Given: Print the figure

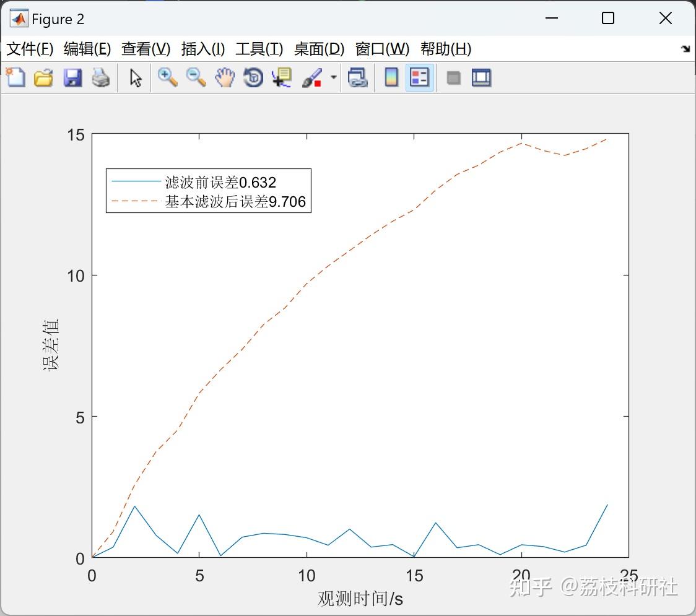Looking at the screenshot, I should pyautogui.click(x=101, y=77).
